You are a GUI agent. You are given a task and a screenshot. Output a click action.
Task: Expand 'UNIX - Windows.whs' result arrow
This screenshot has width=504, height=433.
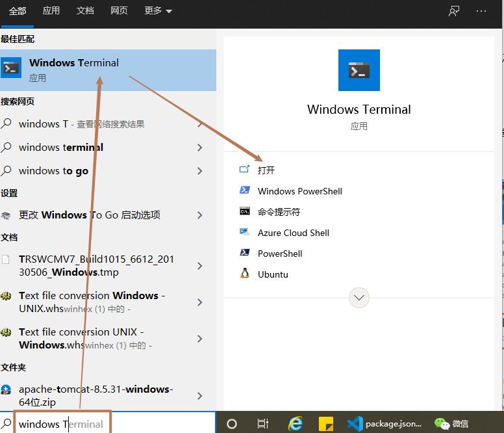pos(200,339)
